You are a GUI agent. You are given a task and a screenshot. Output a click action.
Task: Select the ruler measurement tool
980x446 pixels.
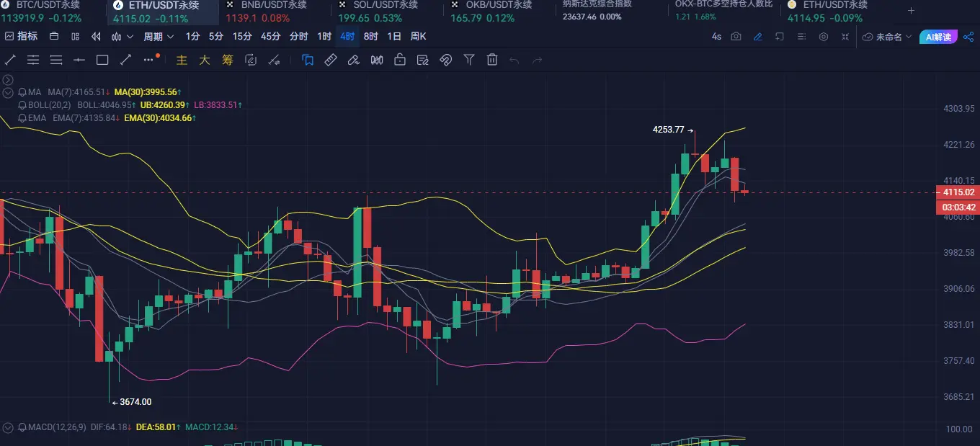pyautogui.click(x=331, y=60)
